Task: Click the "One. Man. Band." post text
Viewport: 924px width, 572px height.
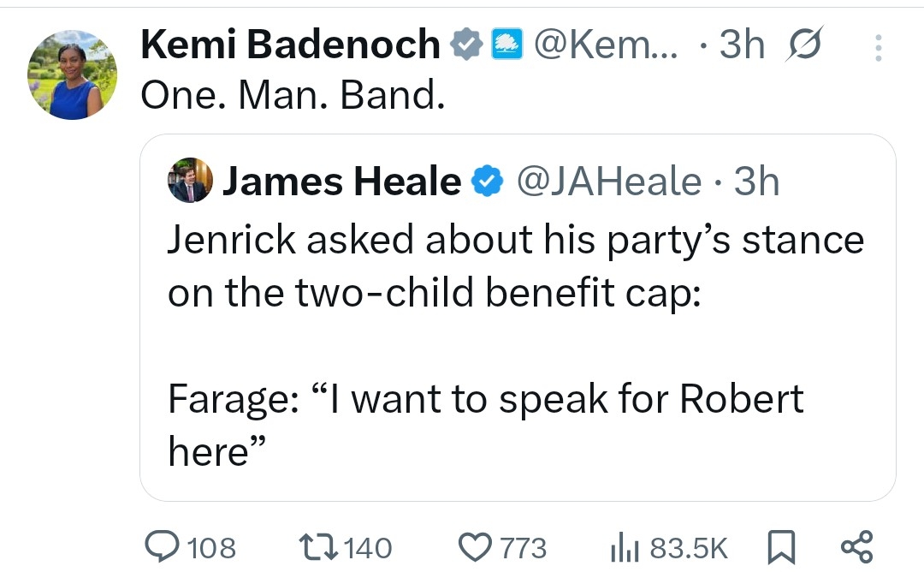Action: click(x=293, y=96)
